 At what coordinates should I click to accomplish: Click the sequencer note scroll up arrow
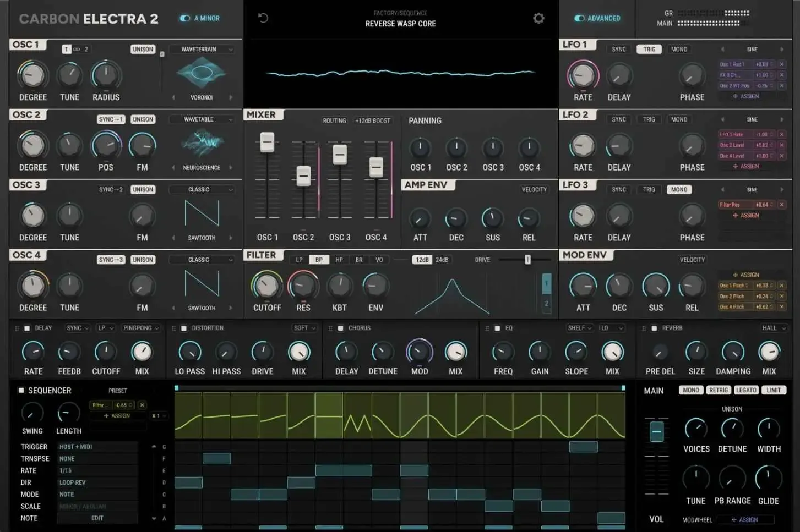pyautogui.click(x=154, y=446)
